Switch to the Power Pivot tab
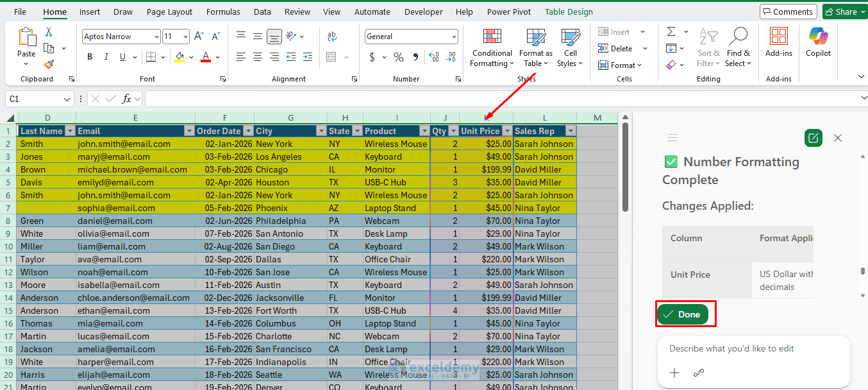Image resolution: width=868 pixels, height=390 pixels. pyautogui.click(x=509, y=12)
